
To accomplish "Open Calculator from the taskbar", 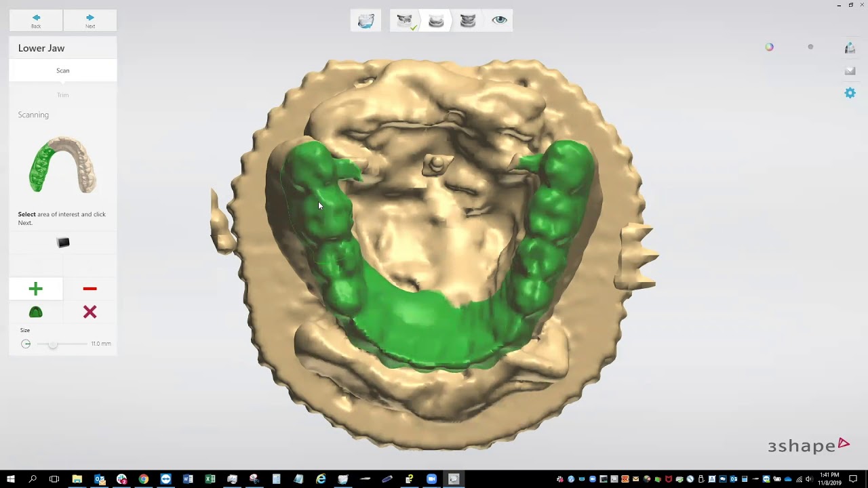I will [x=277, y=479].
